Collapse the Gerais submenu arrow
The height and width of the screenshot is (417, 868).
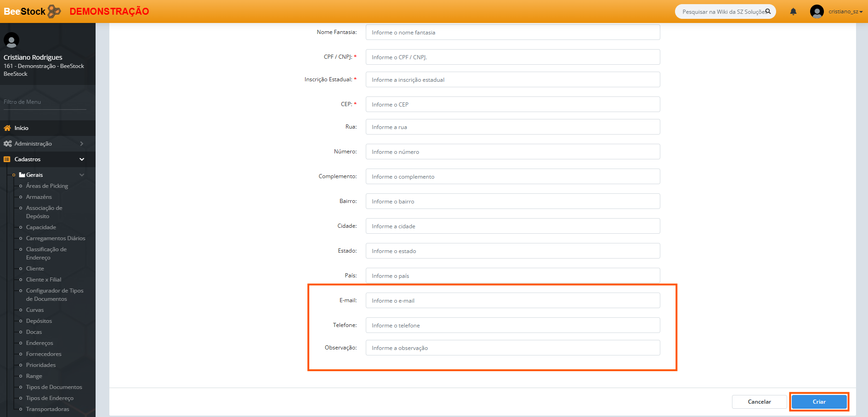pos(82,175)
